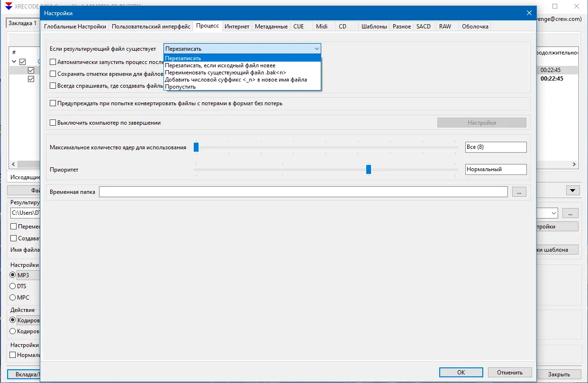Toggle Выключить компьютер по завершении

click(53, 123)
